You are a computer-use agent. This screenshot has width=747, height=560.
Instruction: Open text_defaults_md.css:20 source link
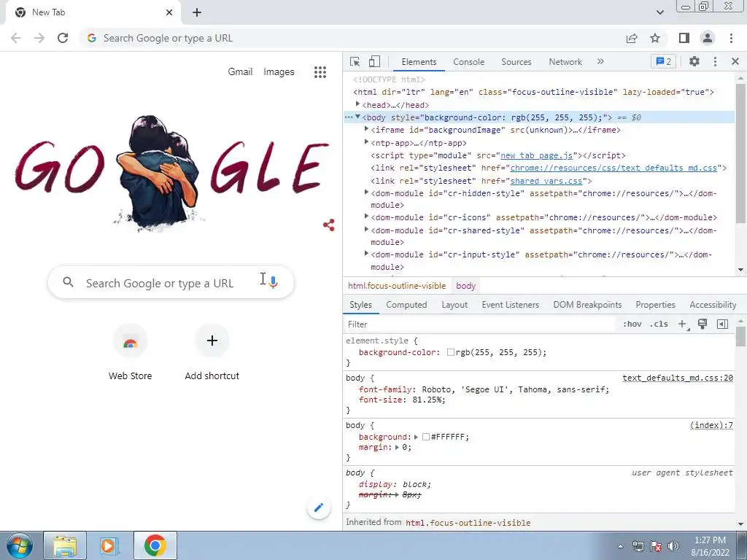pos(678,378)
